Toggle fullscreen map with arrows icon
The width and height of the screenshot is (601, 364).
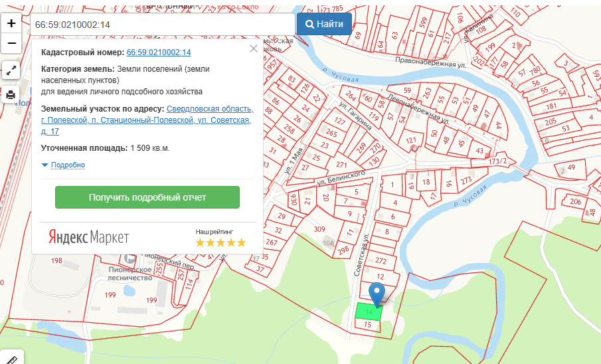pos(11,70)
